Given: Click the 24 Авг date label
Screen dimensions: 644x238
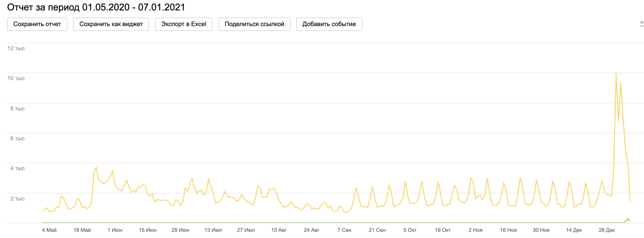Looking at the screenshot, I should (x=312, y=230).
